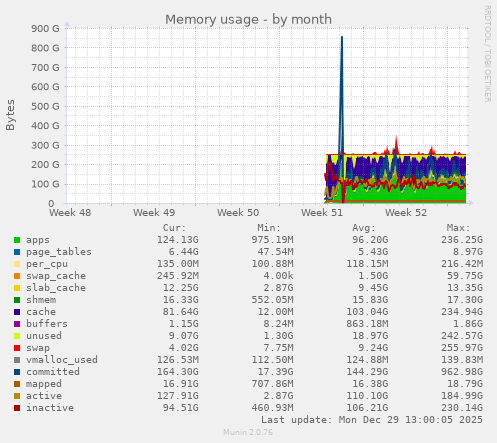The height and width of the screenshot is (443, 497).
Task: Click the page_tables blue legend swatch
Action: 17,252
